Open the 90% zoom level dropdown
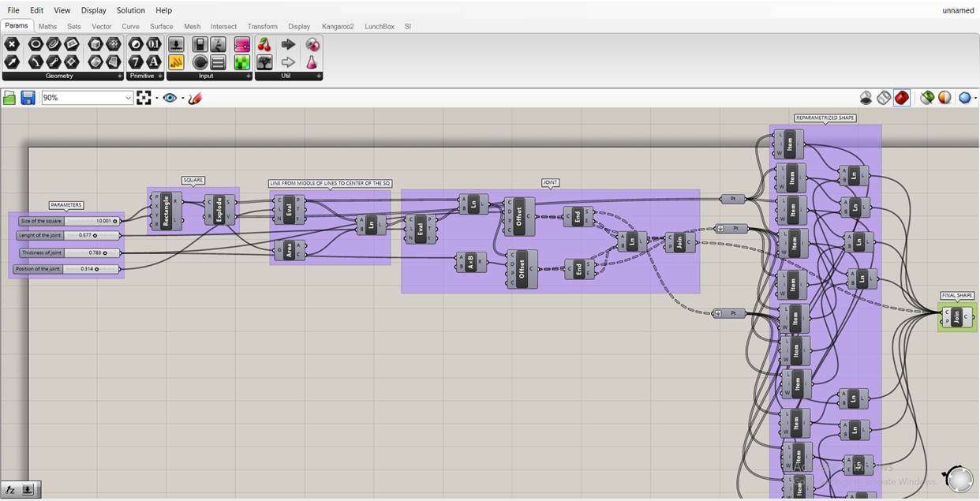Image resolution: width=980 pixels, height=501 pixels. (87, 98)
